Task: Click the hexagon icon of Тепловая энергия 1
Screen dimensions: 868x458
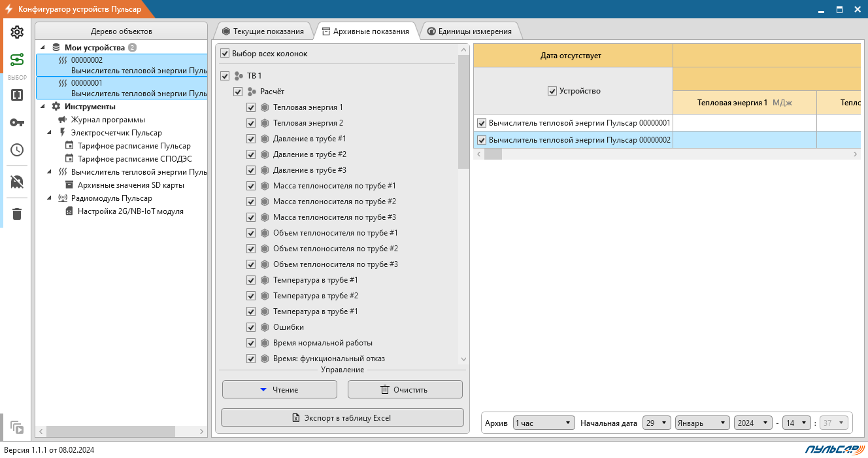Action: pos(265,107)
